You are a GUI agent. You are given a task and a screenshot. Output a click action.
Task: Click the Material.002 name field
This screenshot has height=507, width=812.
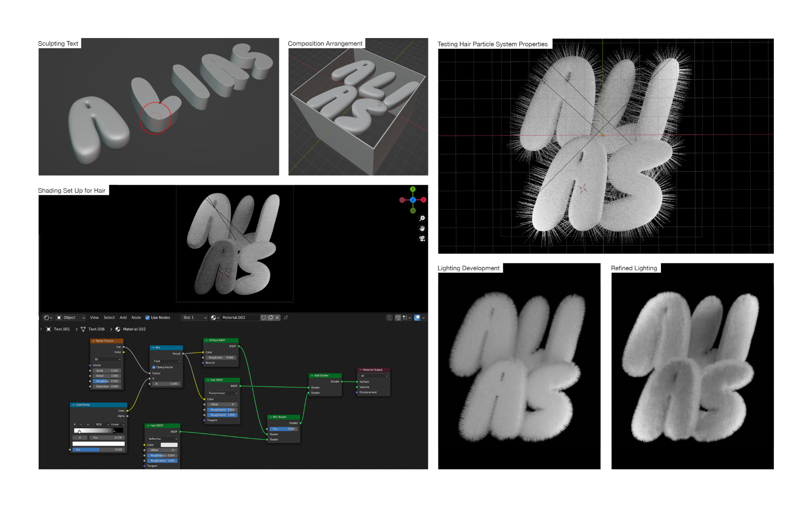coord(239,318)
